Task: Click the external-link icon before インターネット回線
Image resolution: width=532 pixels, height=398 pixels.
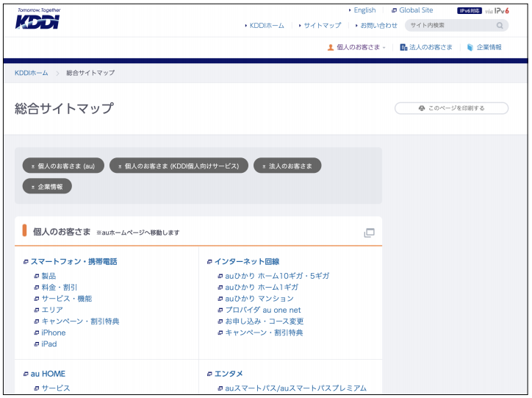Action: coord(209,262)
